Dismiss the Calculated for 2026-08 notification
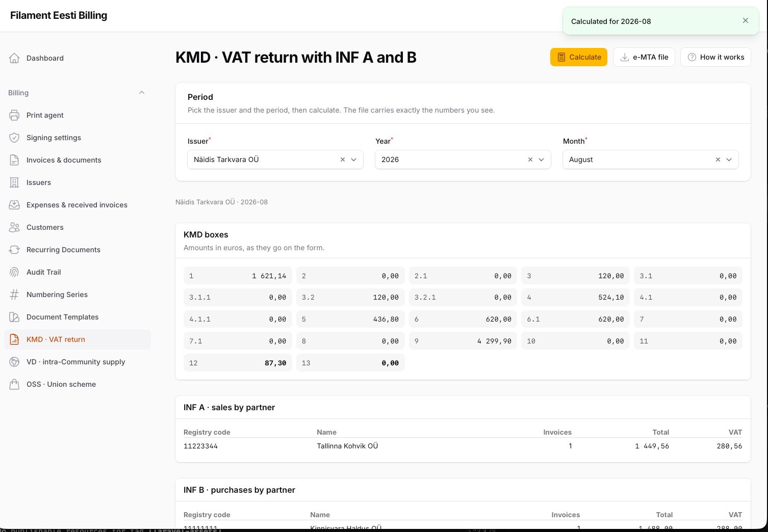 click(x=746, y=21)
